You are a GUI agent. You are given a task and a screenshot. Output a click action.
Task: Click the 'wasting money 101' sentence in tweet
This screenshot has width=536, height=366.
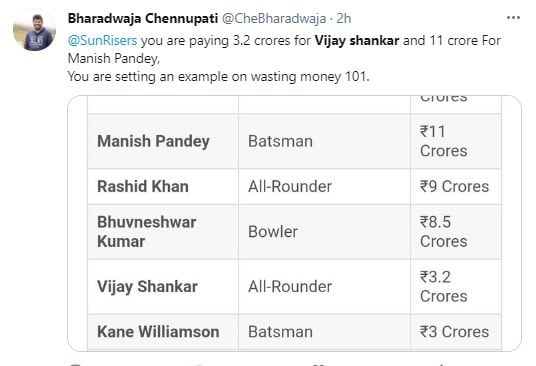(218, 76)
